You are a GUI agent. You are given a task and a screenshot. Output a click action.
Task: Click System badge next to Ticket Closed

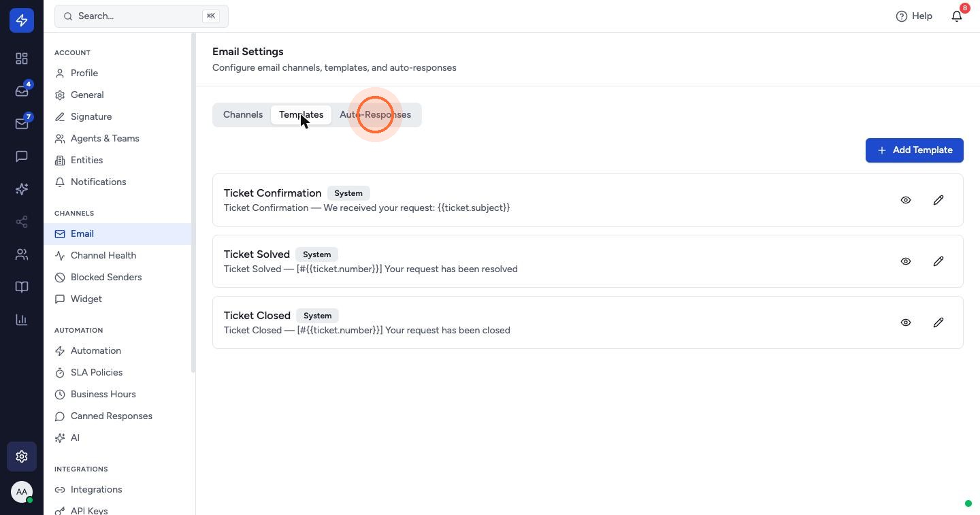[x=318, y=316]
